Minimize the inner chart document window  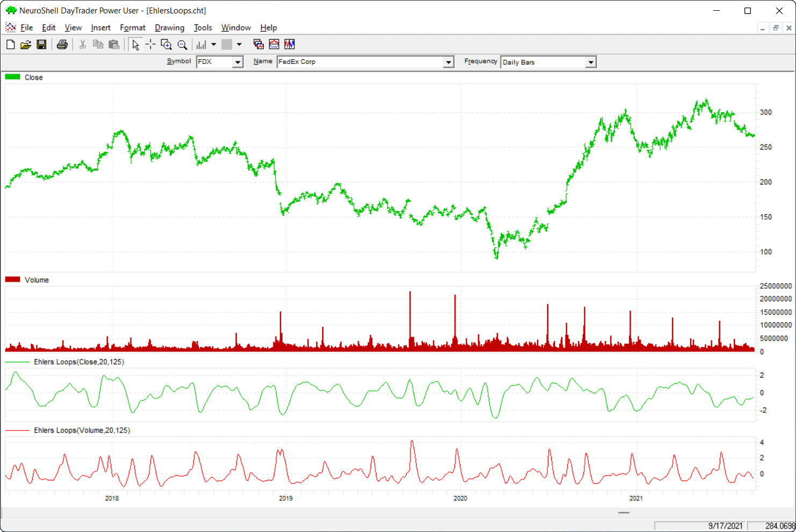[763, 28]
